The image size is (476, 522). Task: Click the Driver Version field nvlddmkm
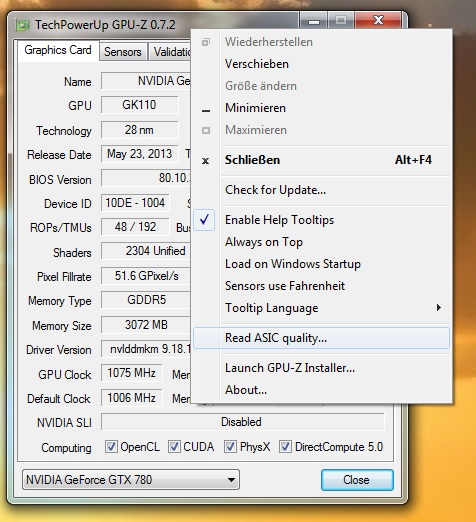coord(146,349)
